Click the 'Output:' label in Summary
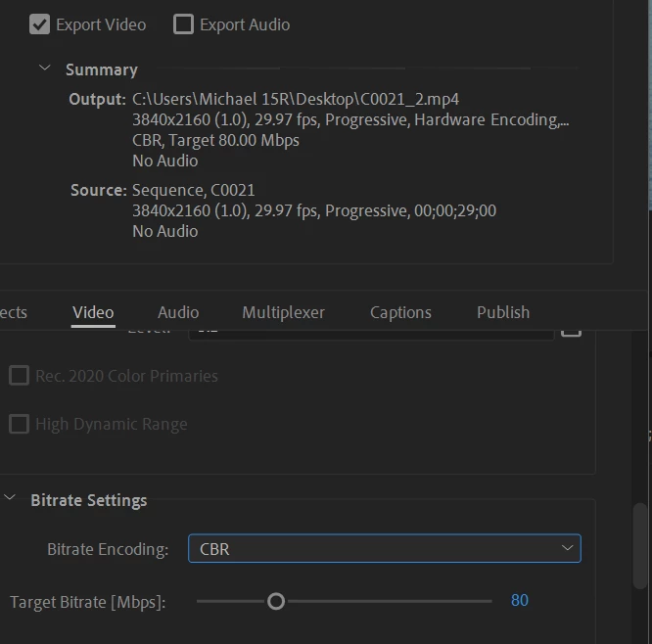 97,100
